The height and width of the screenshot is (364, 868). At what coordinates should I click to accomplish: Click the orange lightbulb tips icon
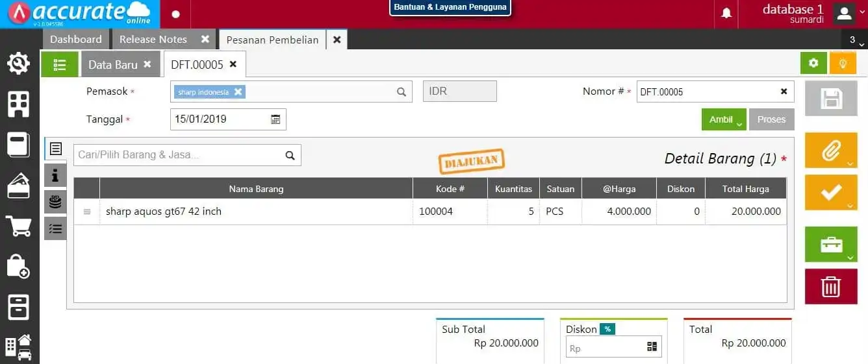pyautogui.click(x=843, y=64)
